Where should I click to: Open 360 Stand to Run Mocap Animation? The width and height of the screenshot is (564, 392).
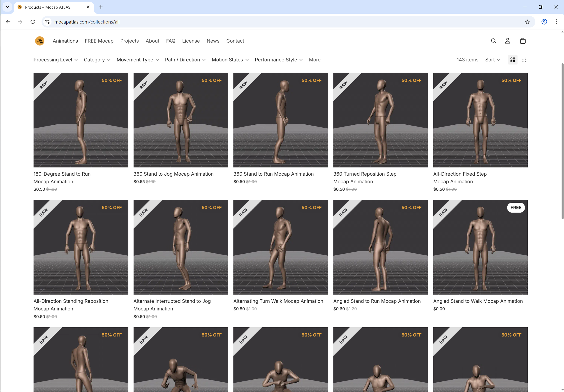pos(273,174)
